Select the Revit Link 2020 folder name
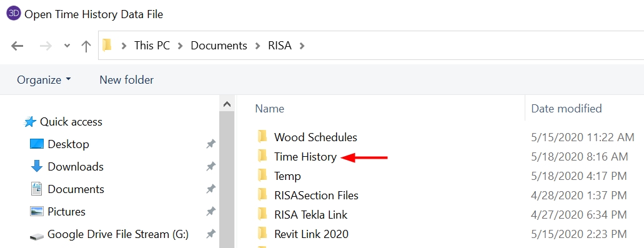The width and height of the screenshot is (644, 248). coord(311,234)
